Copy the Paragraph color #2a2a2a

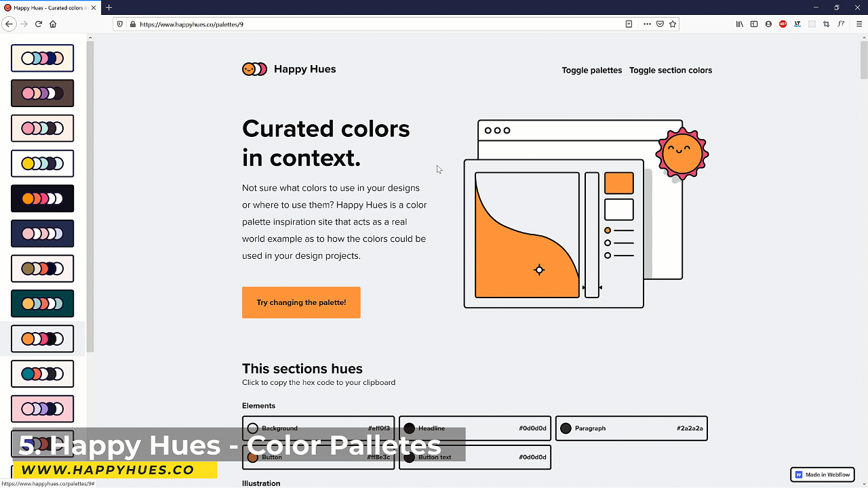click(x=631, y=428)
